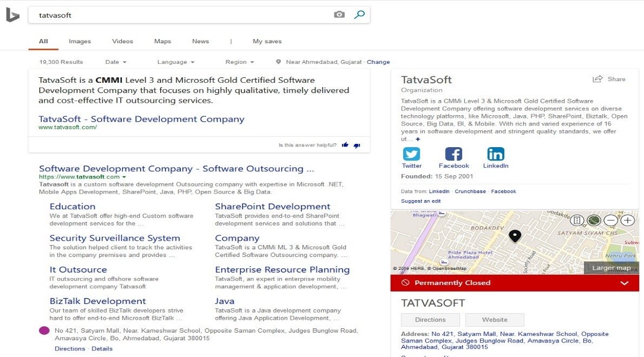Open visual search camera icon
The image size is (644, 357).
click(x=339, y=15)
